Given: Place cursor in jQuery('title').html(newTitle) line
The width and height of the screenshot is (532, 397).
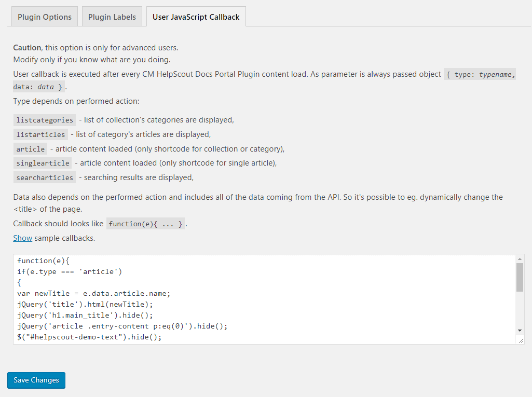Looking at the screenshot, I should pyautogui.click(x=85, y=304).
